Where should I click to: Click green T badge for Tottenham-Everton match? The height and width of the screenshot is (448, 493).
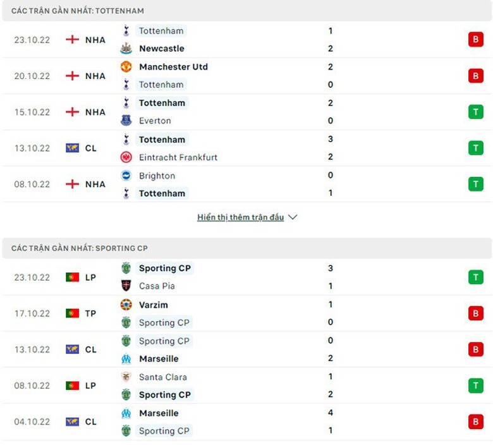(475, 112)
